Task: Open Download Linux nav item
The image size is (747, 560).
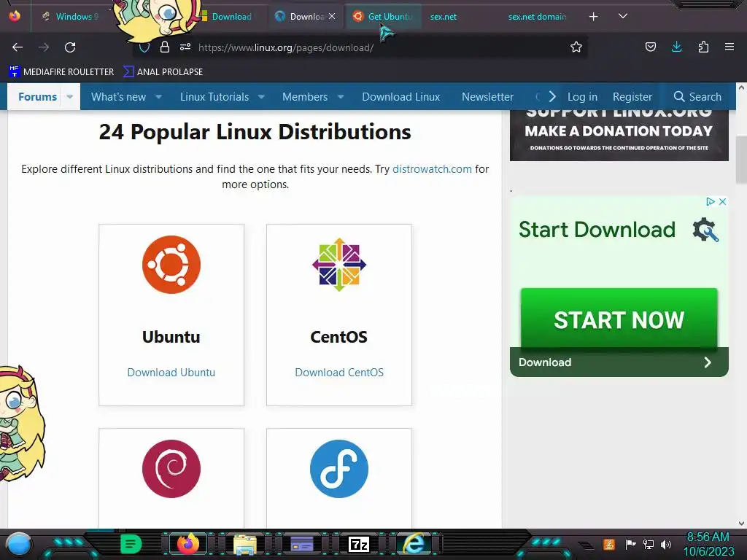Action: 400,97
